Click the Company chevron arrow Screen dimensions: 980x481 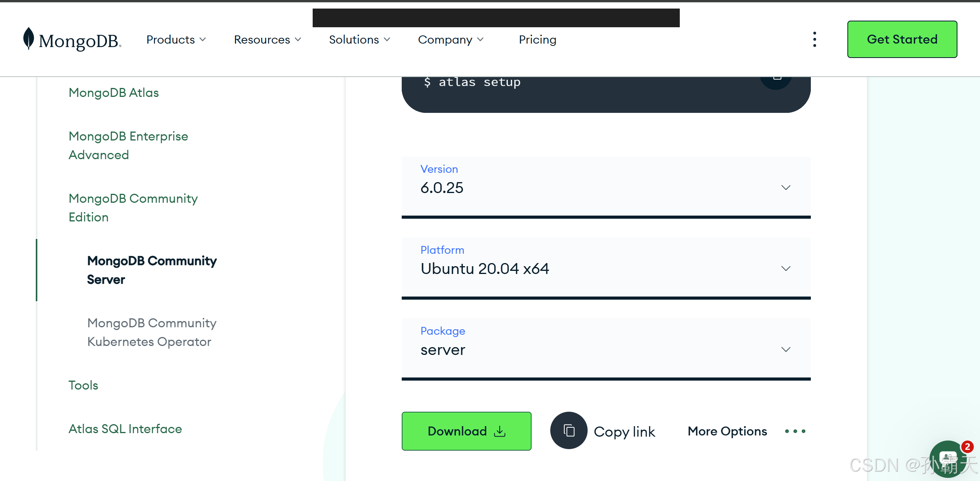pyautogui.click(x=480, y=40)
